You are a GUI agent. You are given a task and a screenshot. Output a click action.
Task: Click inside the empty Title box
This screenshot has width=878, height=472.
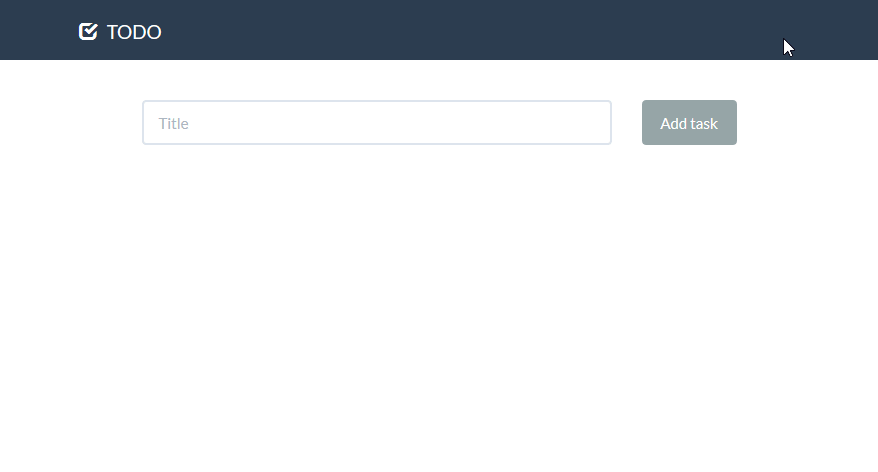click(377, 123)
